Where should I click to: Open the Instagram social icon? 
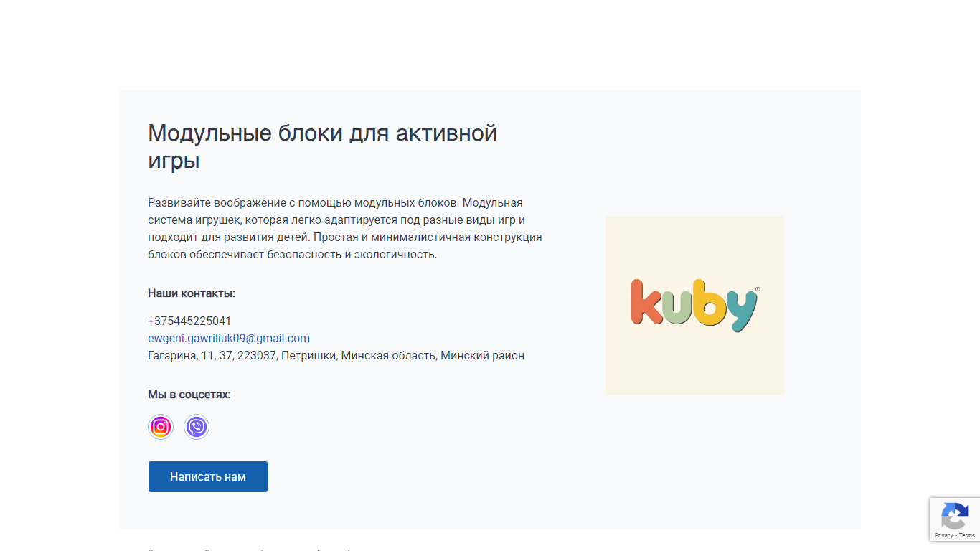tap(161, 427)
